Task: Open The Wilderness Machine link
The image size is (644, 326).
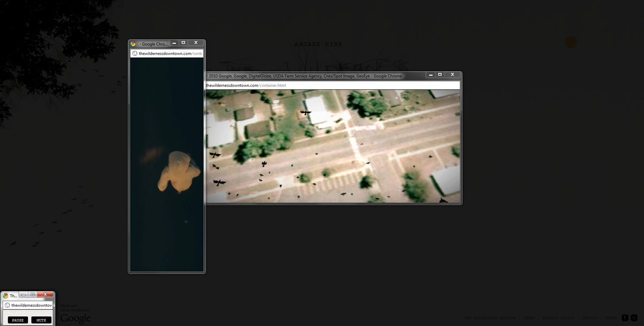Action: tap(490, 318)
